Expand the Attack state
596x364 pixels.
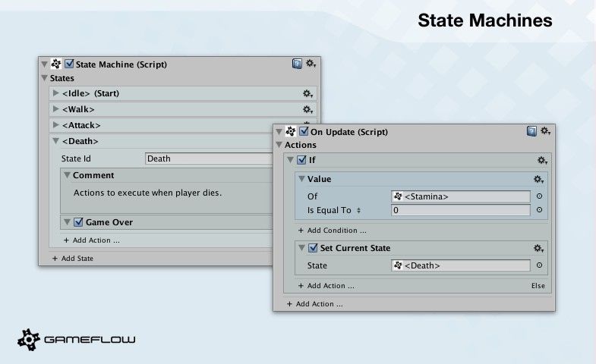tap(56, 125)
